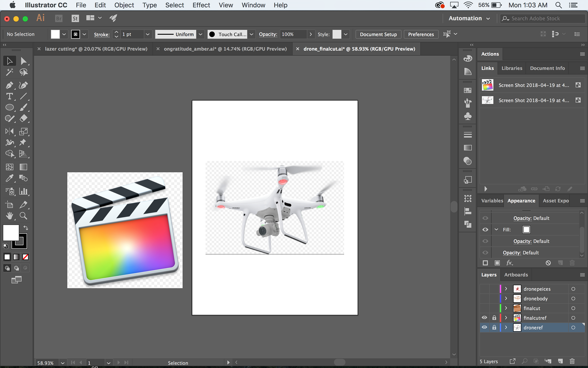588x368 pixels.
Task: Open the Effect menu
Action: point(201,5)
